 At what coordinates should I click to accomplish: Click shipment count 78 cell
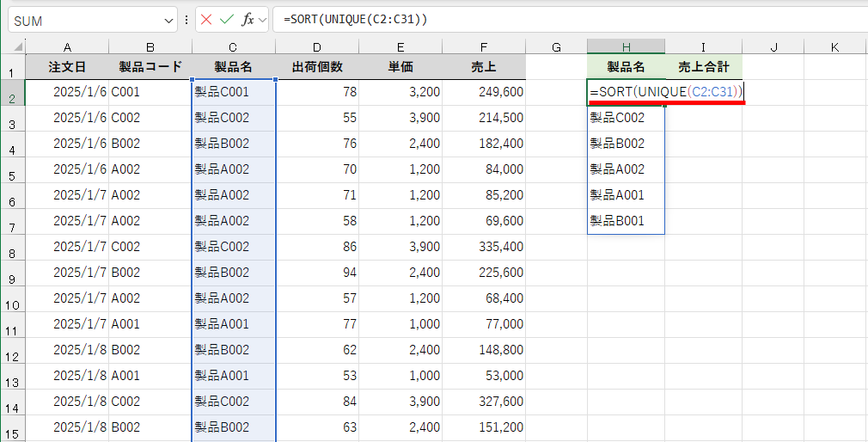317,93
